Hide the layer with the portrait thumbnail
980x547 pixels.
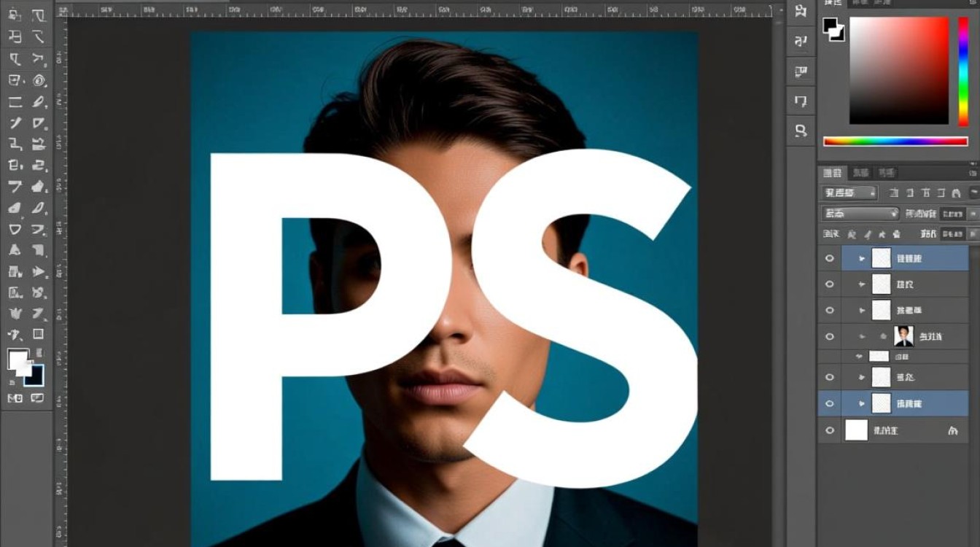click(x=830, y=336)
